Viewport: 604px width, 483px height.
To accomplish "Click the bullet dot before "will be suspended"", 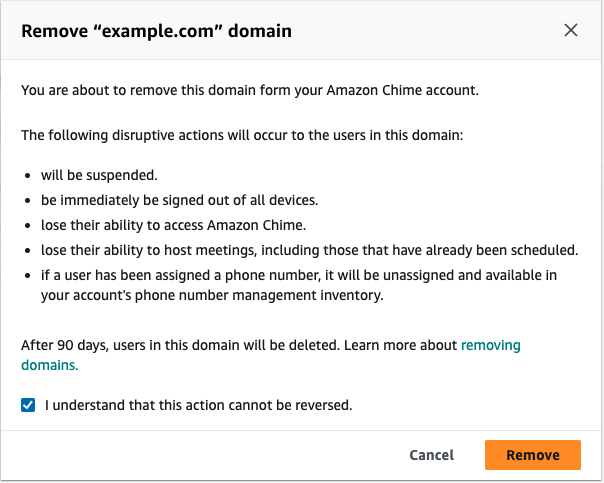I will pos(29,177).
